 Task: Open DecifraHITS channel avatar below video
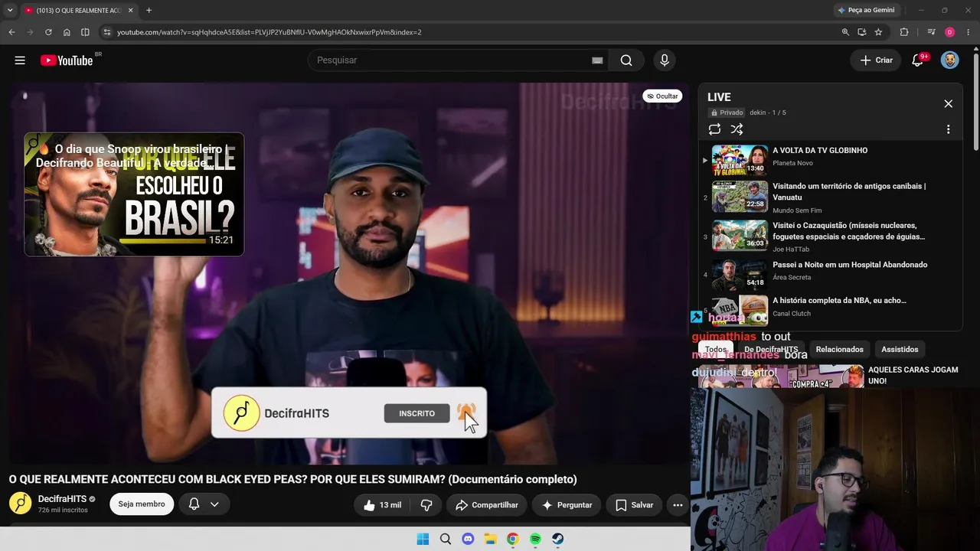(21, 504)
